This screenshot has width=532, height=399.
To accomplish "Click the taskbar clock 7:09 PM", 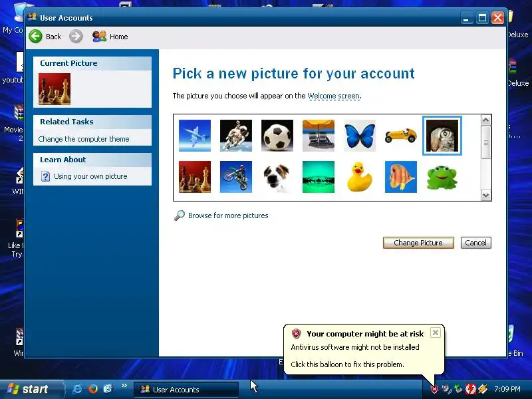I will pyautogui.click(x=507, y=389).
